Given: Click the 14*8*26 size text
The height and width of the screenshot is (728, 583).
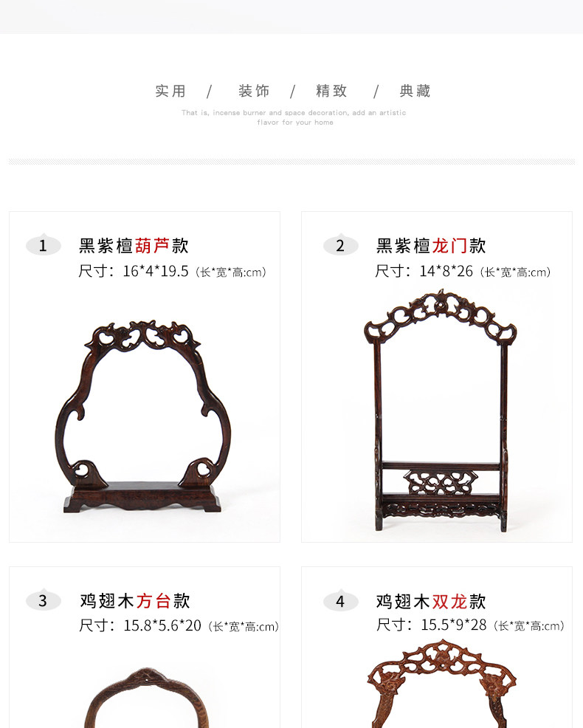Looking at the screenshot, I should 446,271.
